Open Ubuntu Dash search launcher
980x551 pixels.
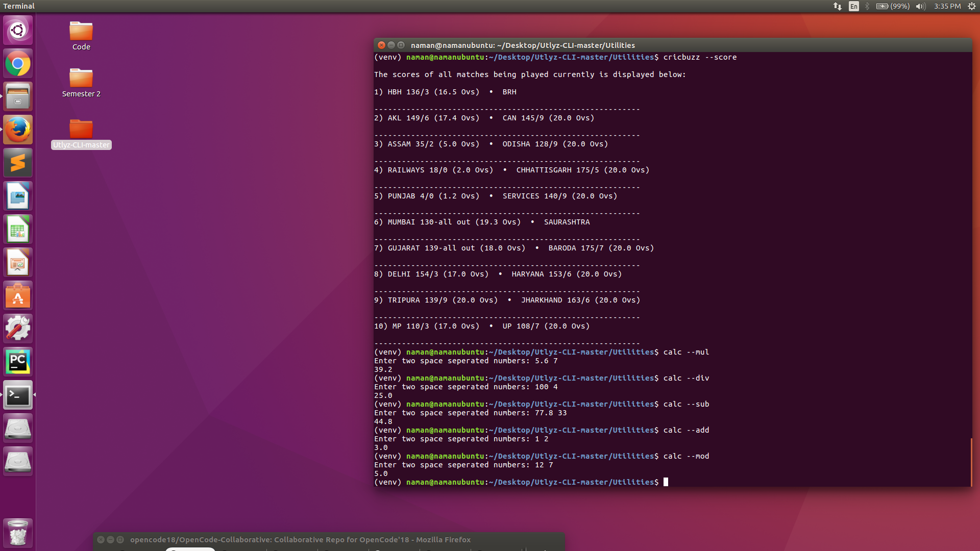pos(18,30)
